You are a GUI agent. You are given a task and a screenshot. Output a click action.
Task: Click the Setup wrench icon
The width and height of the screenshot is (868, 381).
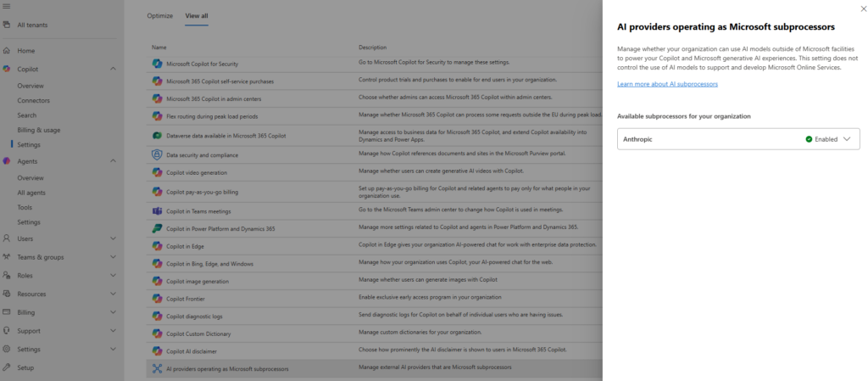click(7, 367)
